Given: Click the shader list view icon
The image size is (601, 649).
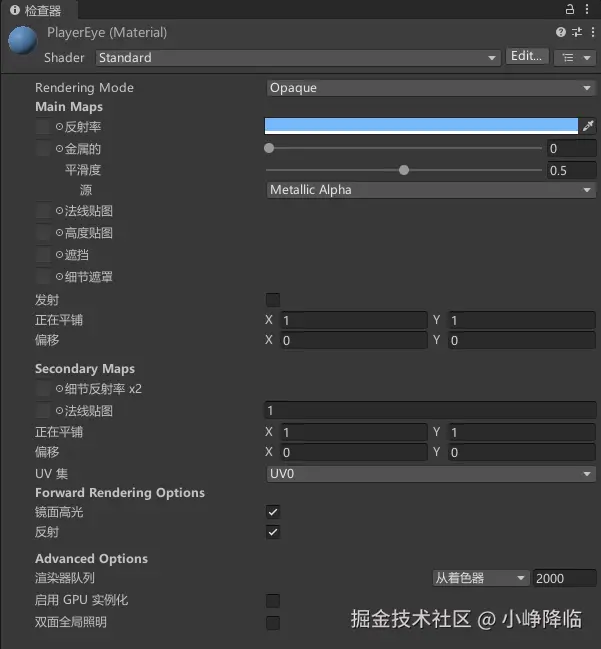Looking at the screenshot, I should 568,58.
